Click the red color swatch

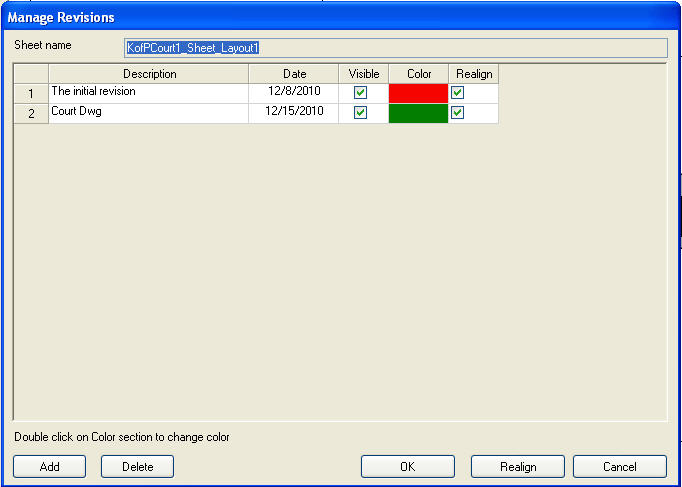418,93
